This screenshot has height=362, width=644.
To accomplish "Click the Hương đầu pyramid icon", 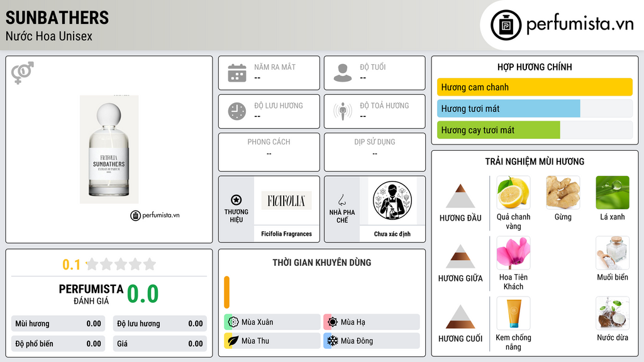I will 460,196.
